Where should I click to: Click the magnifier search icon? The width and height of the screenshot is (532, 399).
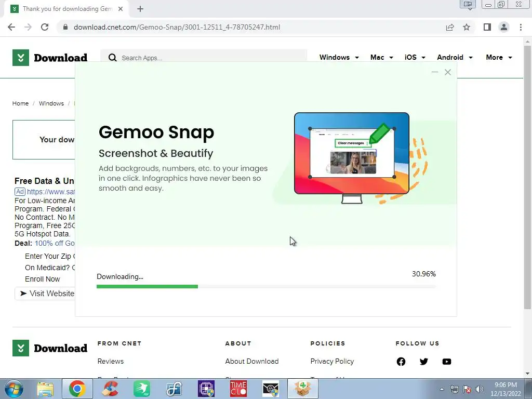point(113,58)
